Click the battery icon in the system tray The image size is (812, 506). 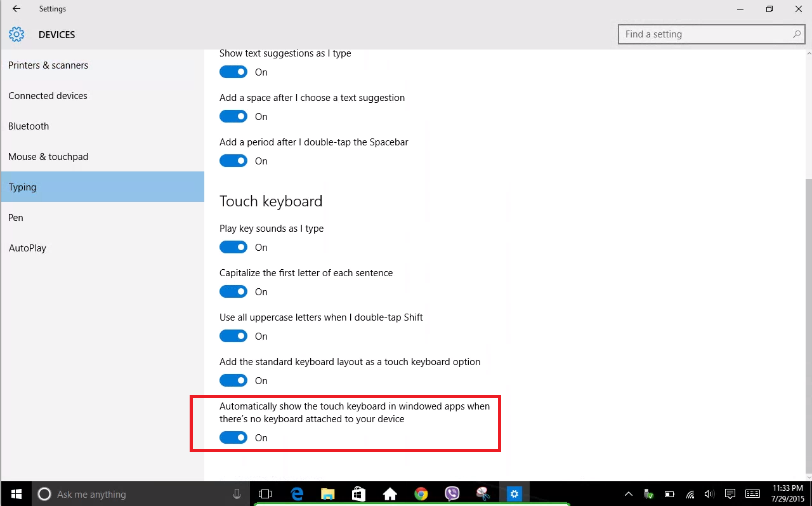(669, 494)
